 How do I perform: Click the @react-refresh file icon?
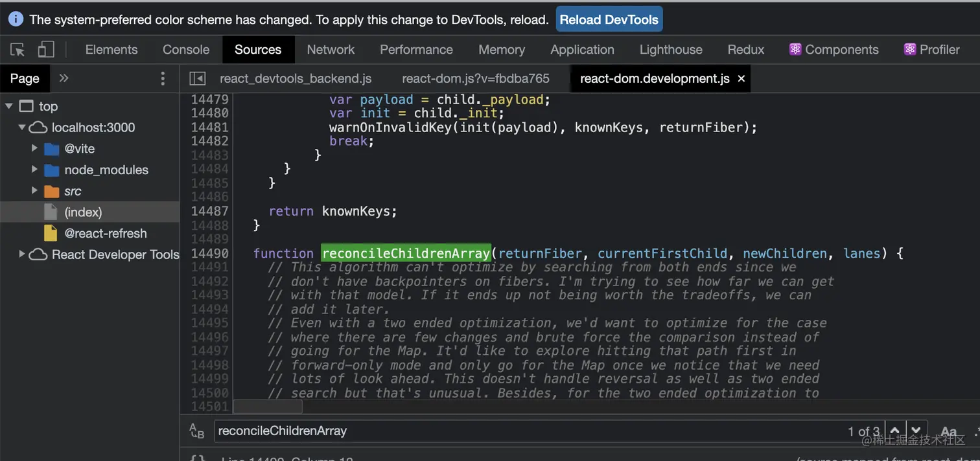click(51, 233)
